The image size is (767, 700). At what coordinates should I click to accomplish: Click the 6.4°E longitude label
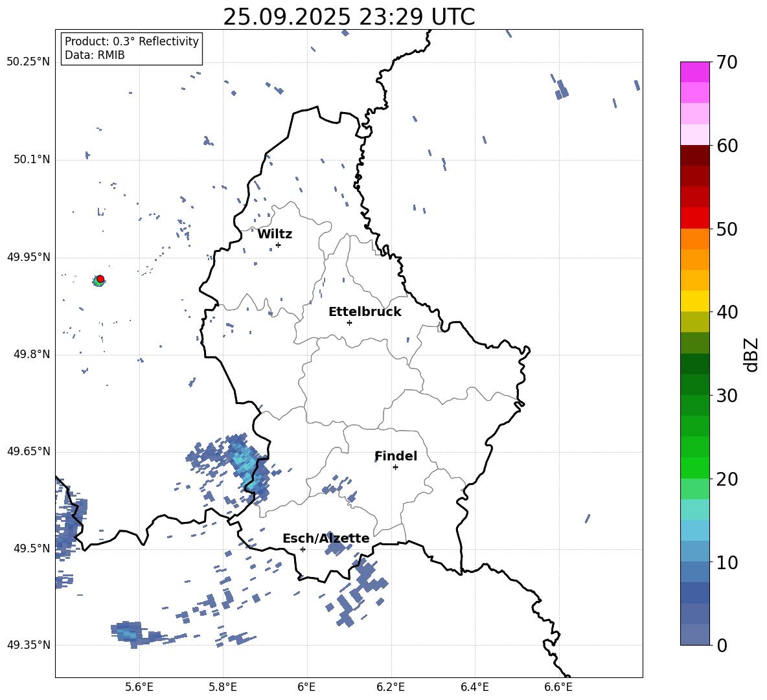475,687
